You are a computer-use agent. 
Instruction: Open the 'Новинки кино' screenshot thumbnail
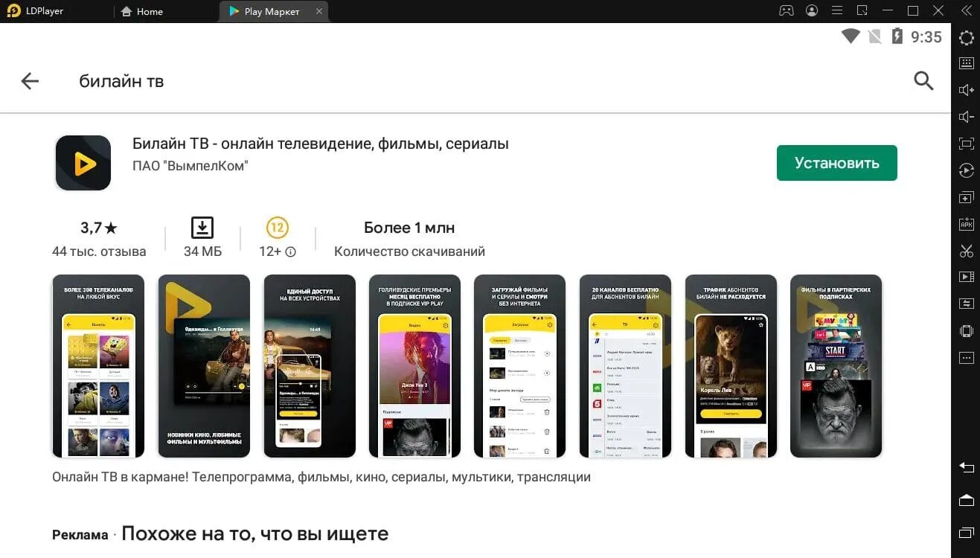204,366
